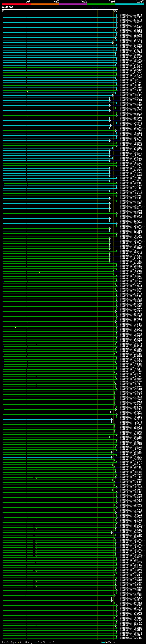
Task: Click hit name UniRef100_Q1LQ14
Action: [131, 42]
